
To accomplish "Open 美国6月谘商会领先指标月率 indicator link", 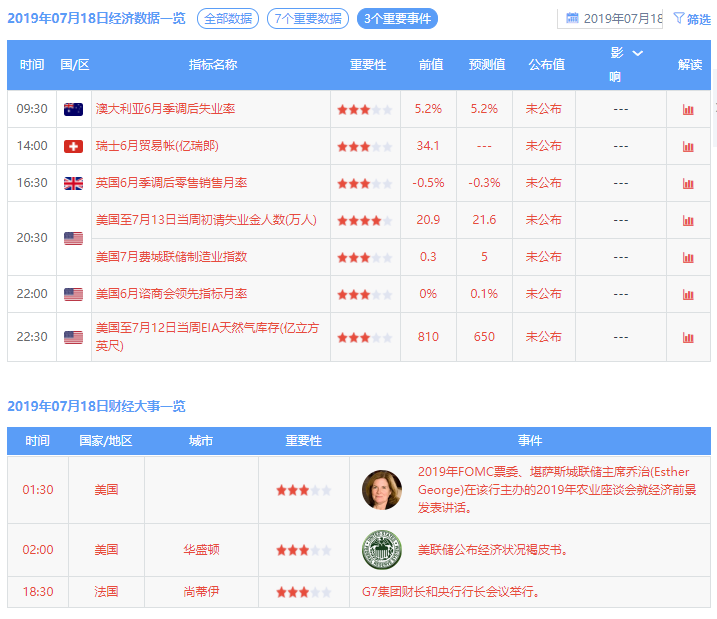I will pyautogui.click(x=171, y=294).
